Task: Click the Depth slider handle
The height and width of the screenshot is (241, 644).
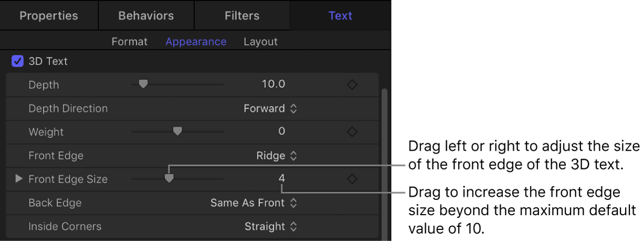Action: pyautogui.click(x=143, y=84)
